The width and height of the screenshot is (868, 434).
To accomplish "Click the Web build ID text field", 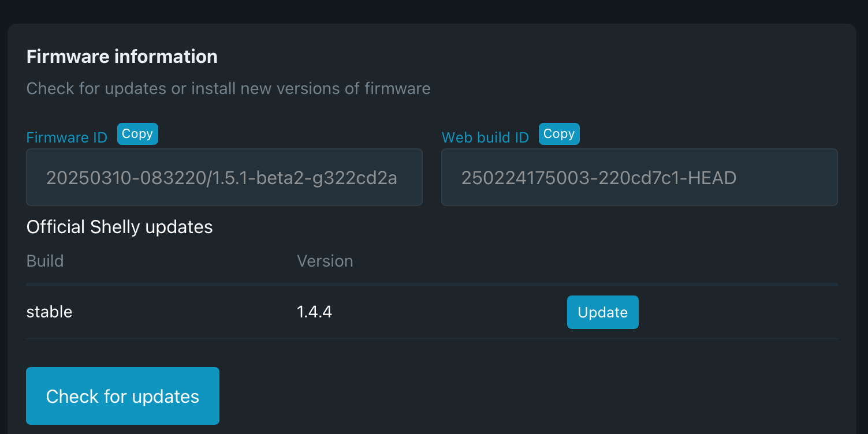I will [x=639, y=177].
